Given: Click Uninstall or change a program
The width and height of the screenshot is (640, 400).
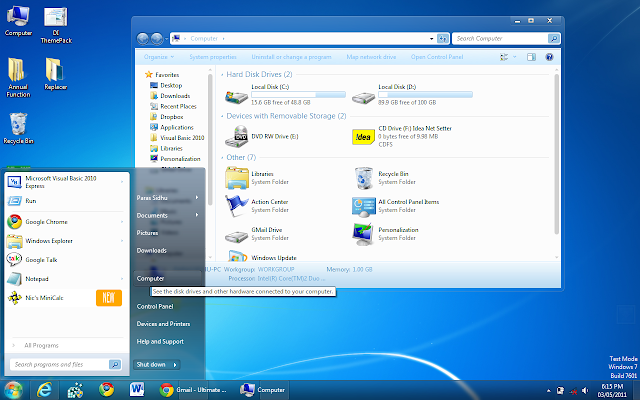Looking at the screenshot, I should coord(291,57).
